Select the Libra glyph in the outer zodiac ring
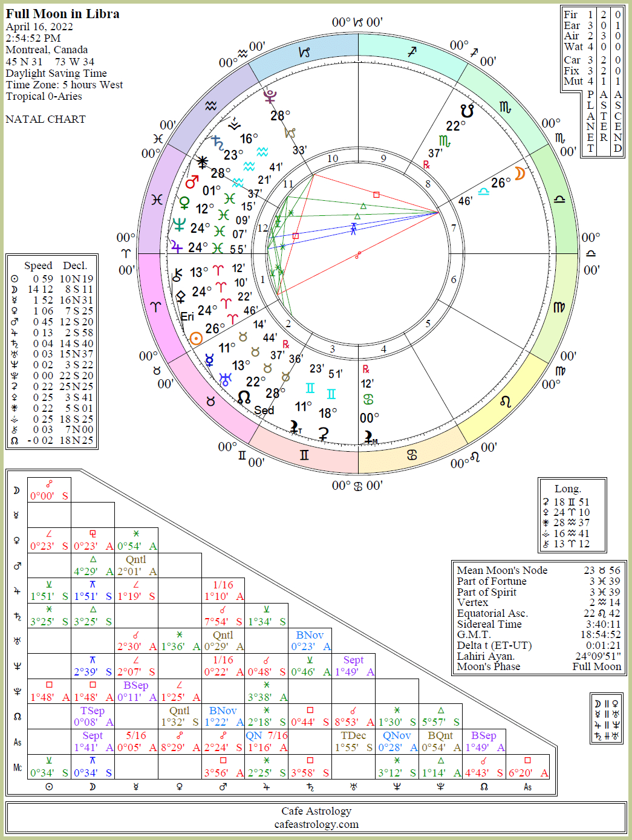Viewport: 632px width, 840px height. [559, 199]
